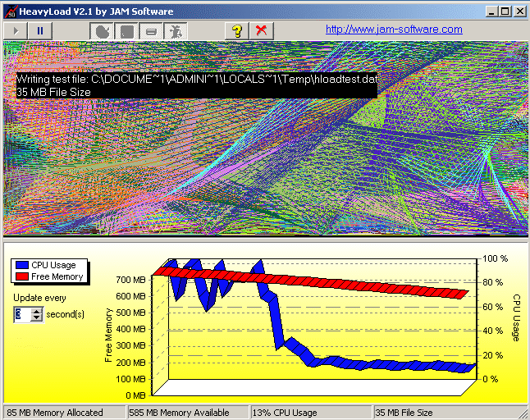Viewport: 530px width, 420px height.
Task: Click the File Size status bar panel
Action: click(x=443, y=413)
